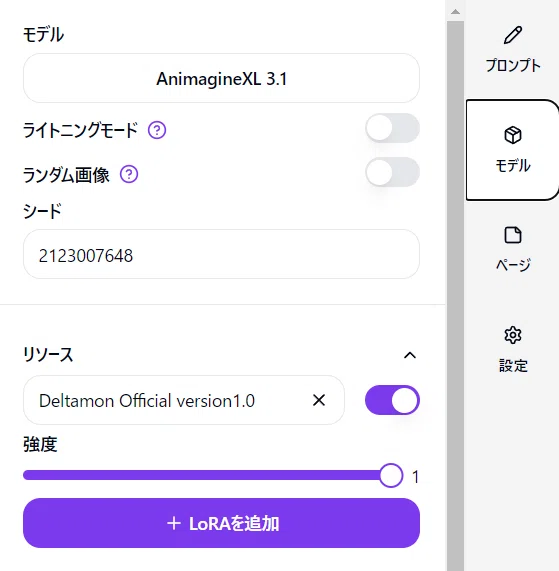Viewport: 559px width, 571px height.
Task: Select the モデル sidebar tab
Action: (513, 150)
